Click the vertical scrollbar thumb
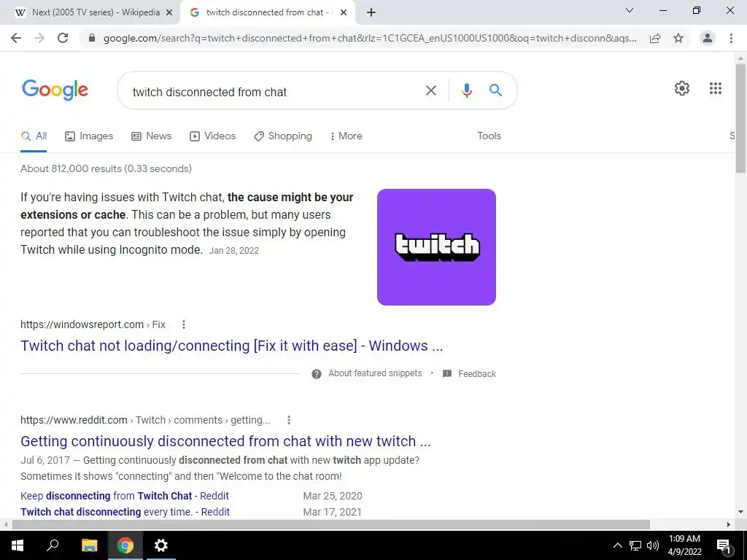The height and width of the screenshot is (560, 747). pyautogui.click(x=741, y=118)
